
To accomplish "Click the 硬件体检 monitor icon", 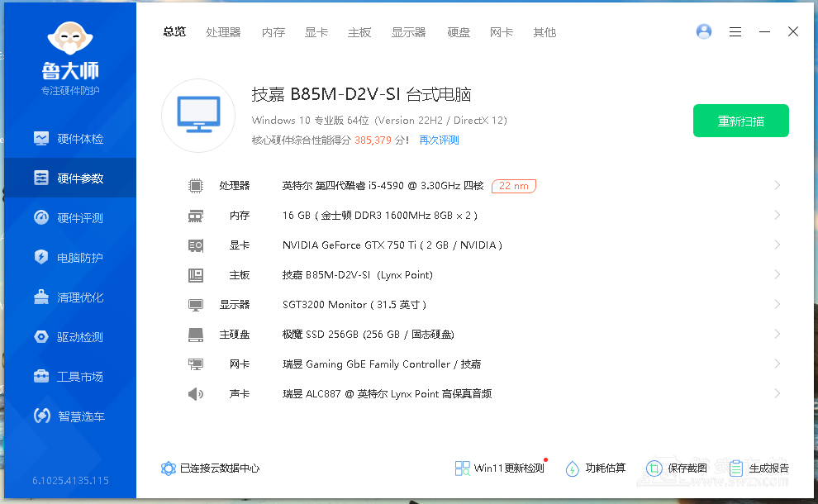I will 41,138.
